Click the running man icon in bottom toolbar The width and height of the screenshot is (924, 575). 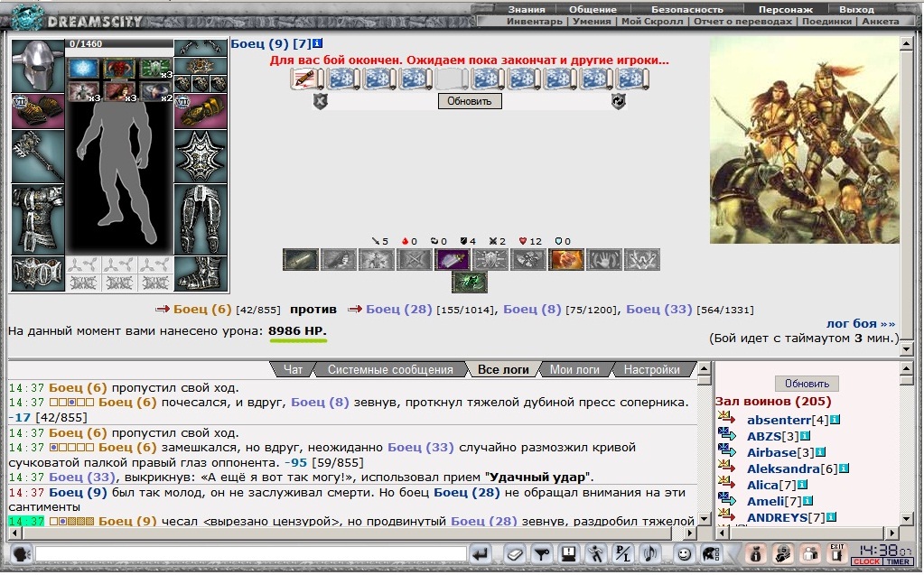point(596,554)
